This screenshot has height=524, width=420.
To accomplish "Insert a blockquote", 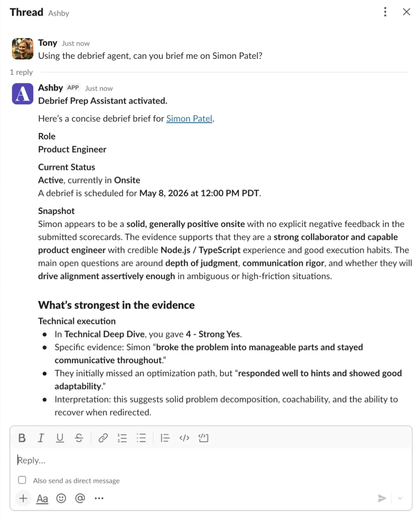I will coord(165,438).
